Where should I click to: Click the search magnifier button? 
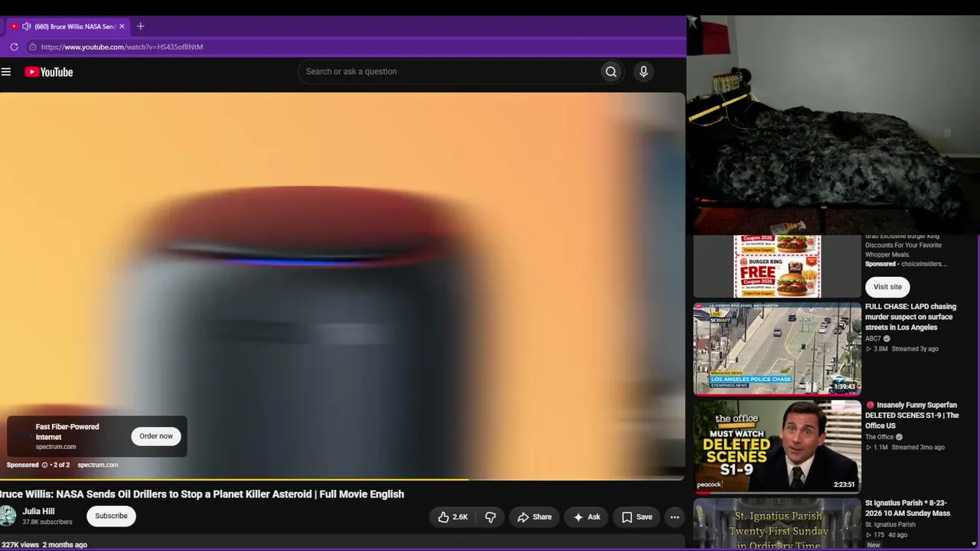pyautogui.click(x=611, y=72)
